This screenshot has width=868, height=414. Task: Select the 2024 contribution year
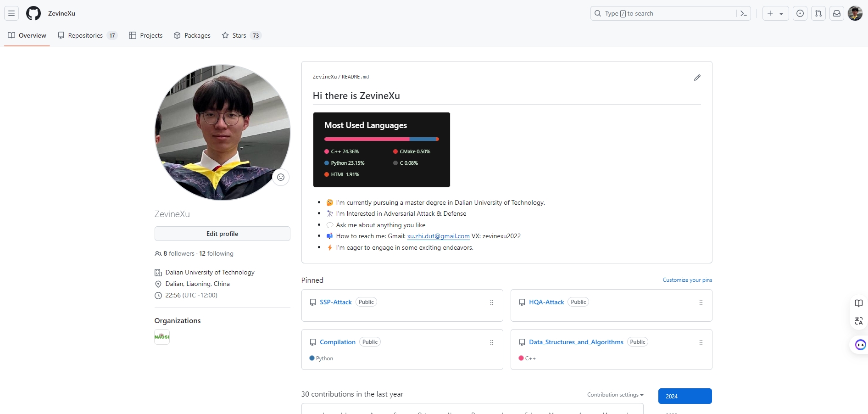click(x=684, y=396)
